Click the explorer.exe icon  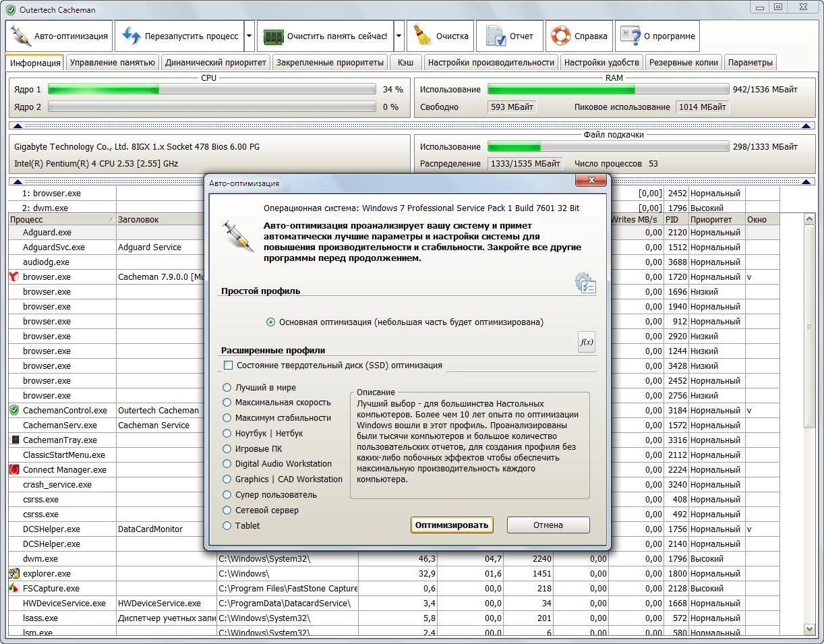point(14,573)
